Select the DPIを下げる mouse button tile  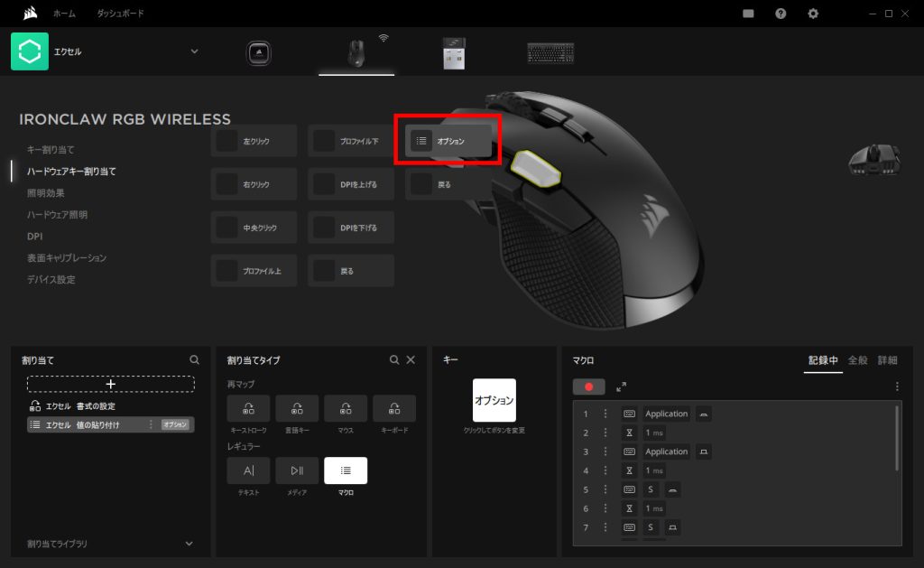(x=351, y=228)
